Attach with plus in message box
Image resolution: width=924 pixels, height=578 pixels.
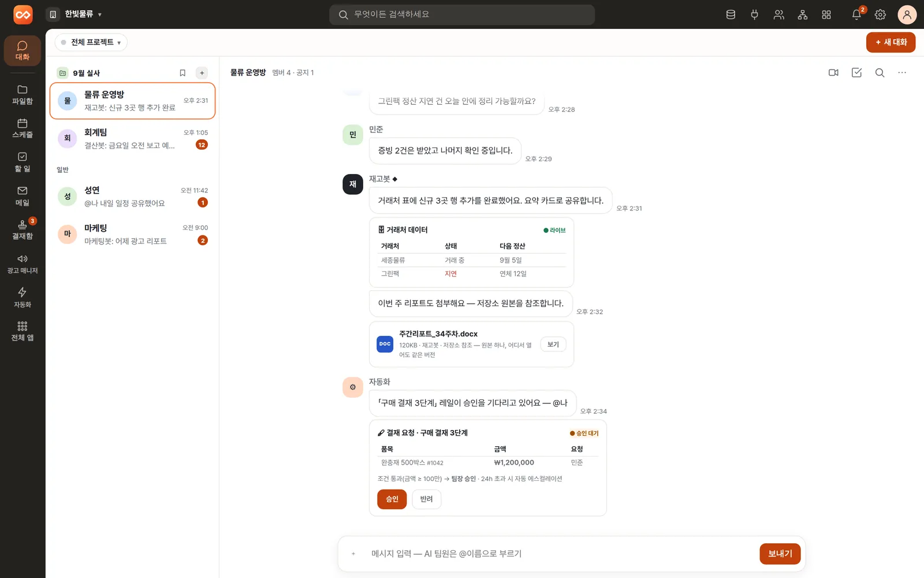click(353, 554)
